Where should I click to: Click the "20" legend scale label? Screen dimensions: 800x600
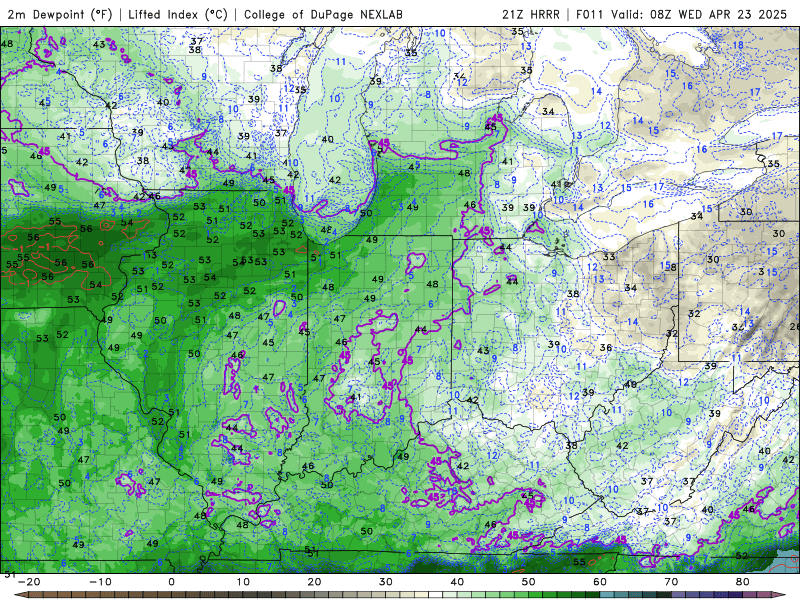pyautogui.click(x=314, y=582)
